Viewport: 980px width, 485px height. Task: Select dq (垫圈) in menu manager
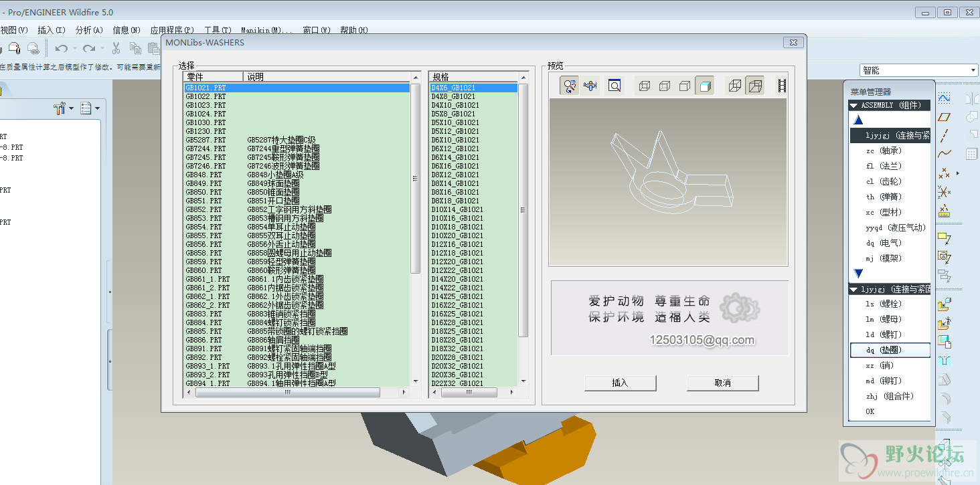(x=890, y=350)
